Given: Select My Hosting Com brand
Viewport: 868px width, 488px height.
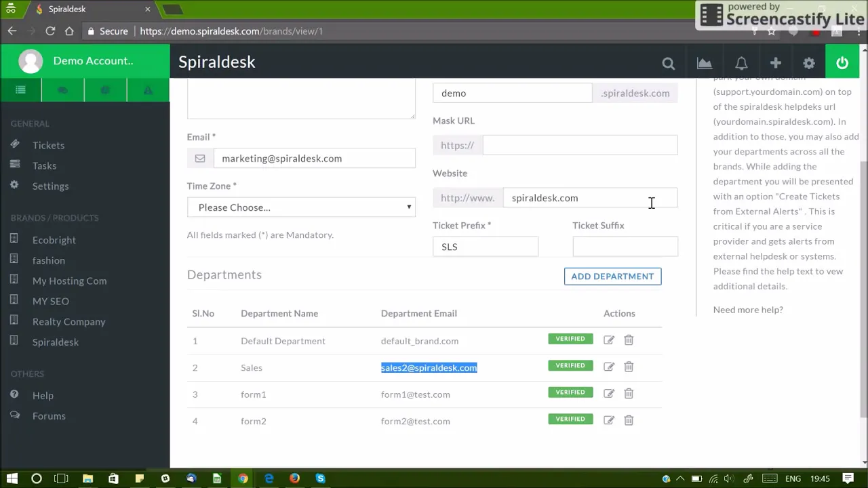Looking at the screenshot, I should (69, 281).
